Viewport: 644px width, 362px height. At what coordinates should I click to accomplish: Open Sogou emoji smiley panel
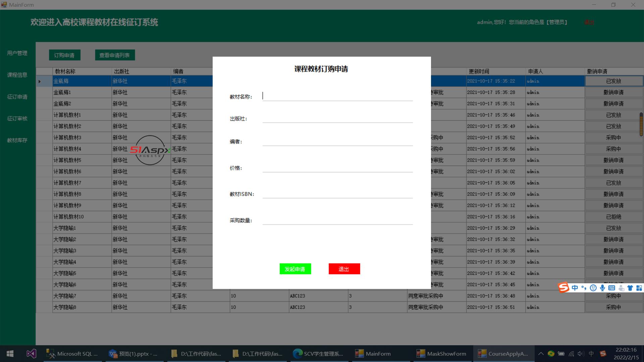pos(593,288)
